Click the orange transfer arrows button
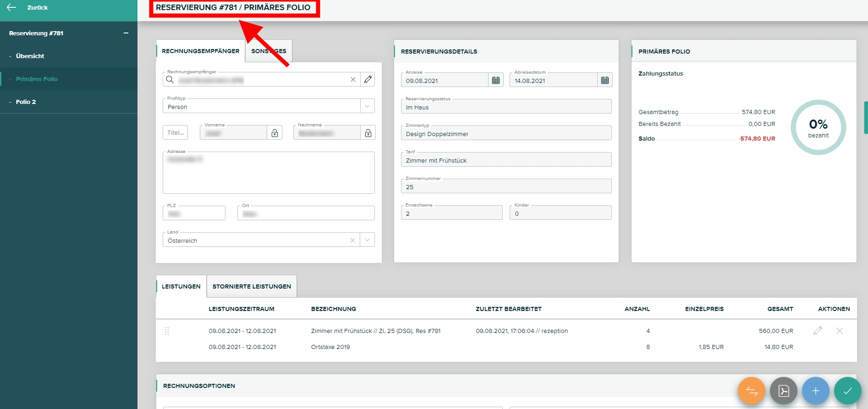Image resolution: width=868 pixels, height=409 pixels. pyautogui.click(x=751, y=391)
